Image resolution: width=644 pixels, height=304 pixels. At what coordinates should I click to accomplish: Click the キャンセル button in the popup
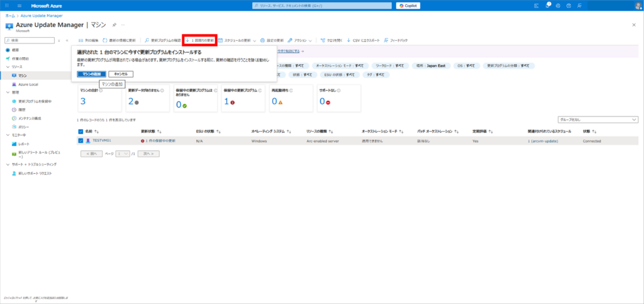pos(121,74)
